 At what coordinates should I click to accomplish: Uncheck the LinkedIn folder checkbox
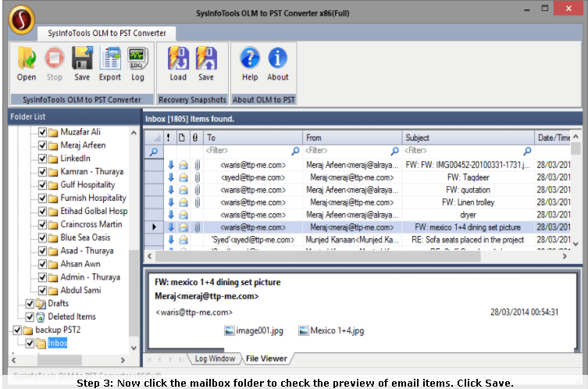42,159
